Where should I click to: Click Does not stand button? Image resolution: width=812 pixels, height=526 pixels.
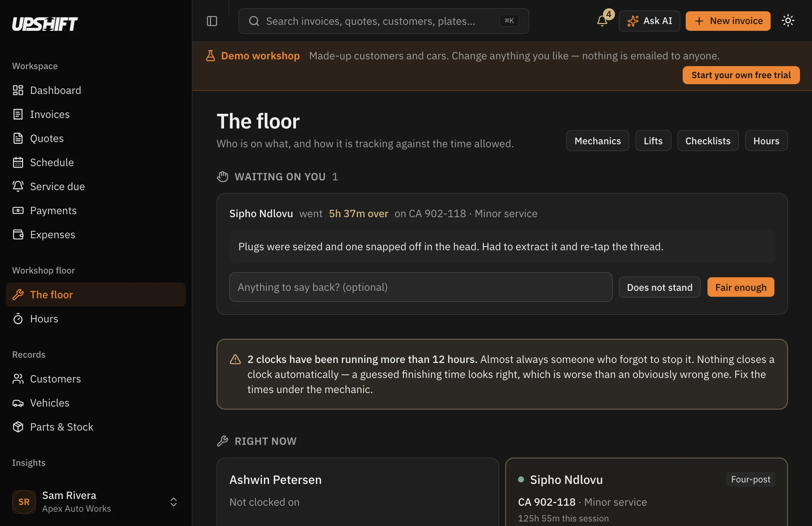[660, 287]
